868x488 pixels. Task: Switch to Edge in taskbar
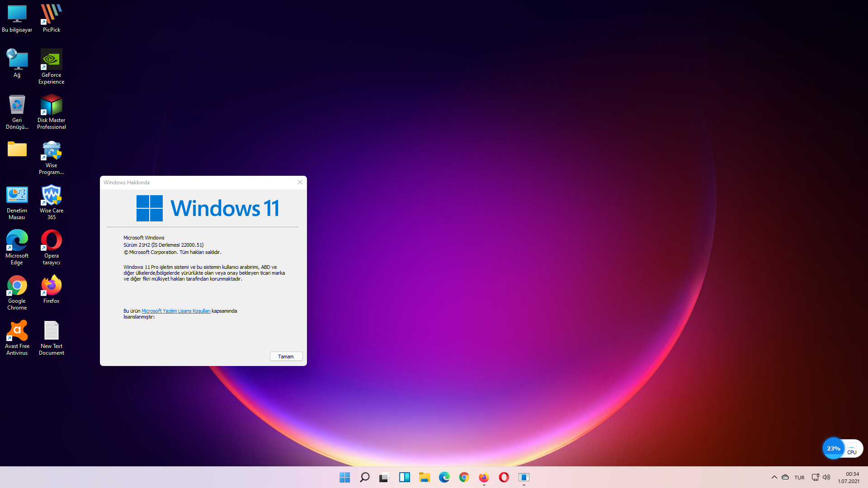click(444, 477)
